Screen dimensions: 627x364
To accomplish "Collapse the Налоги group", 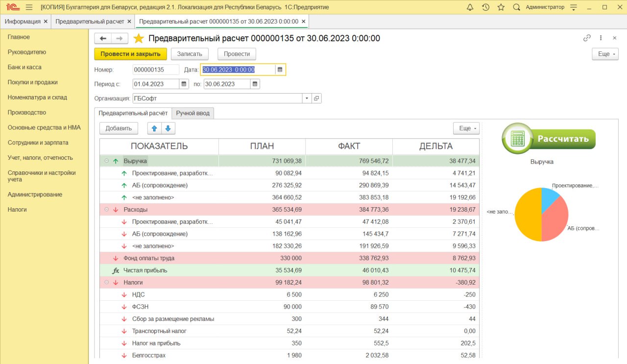I will [x=106, y=283].
